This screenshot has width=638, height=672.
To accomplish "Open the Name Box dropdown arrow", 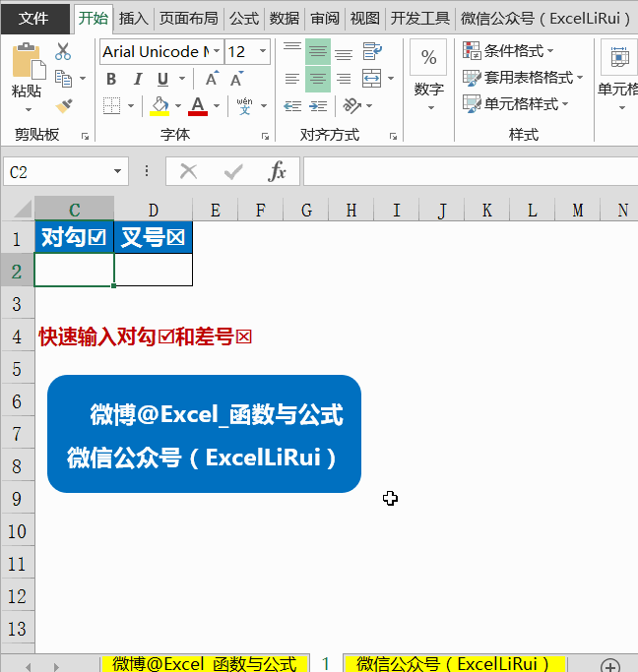I will 117,172.
